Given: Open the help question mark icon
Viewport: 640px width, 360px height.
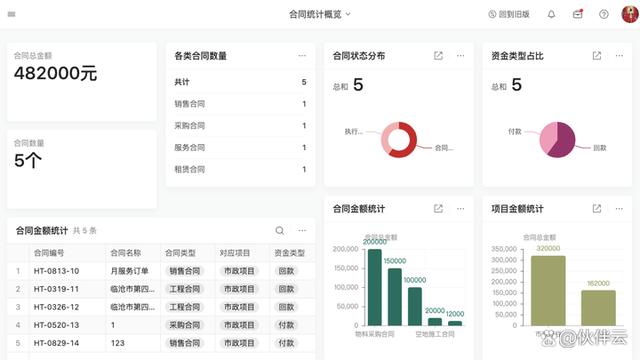Looking at the screenshot, I should [604, 14].
